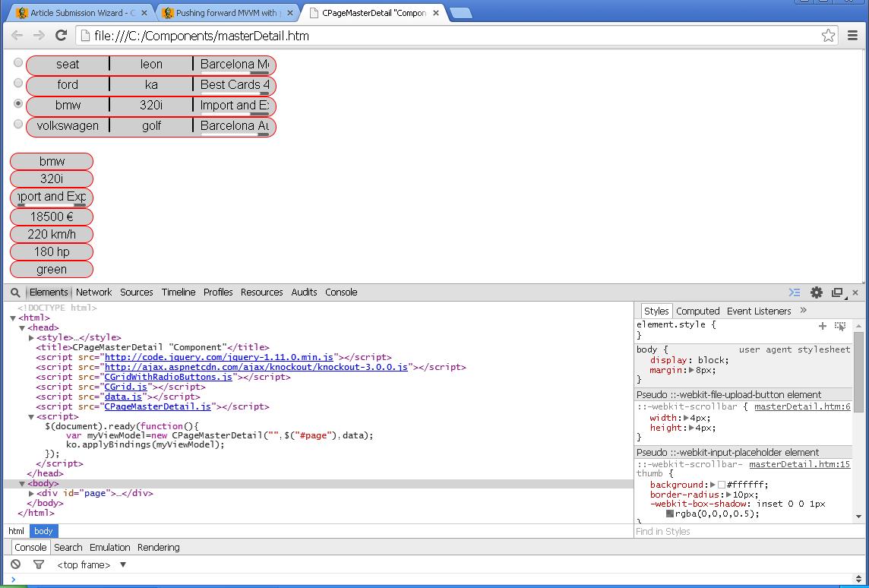Open the masterDetail.htm:6 source link

[802, 406]
